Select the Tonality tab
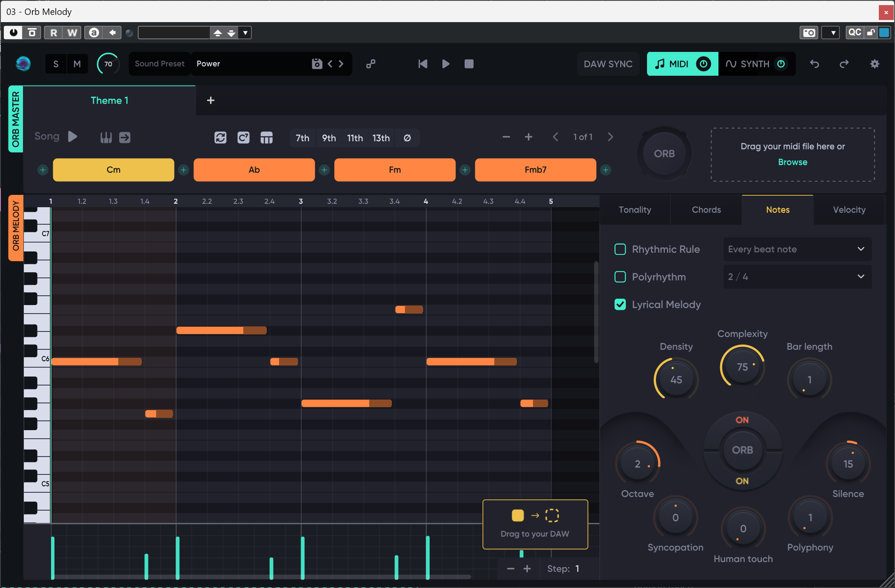Image resolution: width=895 pixels, height=588 pixels. coord(635,209)
